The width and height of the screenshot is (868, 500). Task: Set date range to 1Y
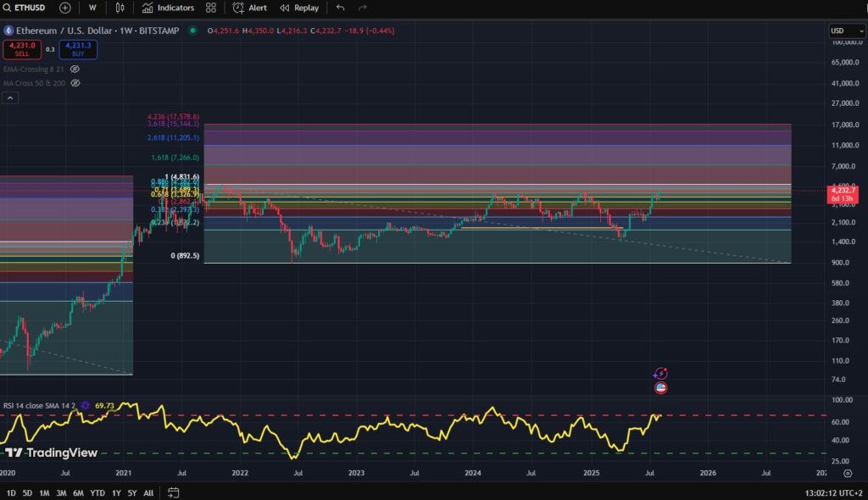(116, 493)
